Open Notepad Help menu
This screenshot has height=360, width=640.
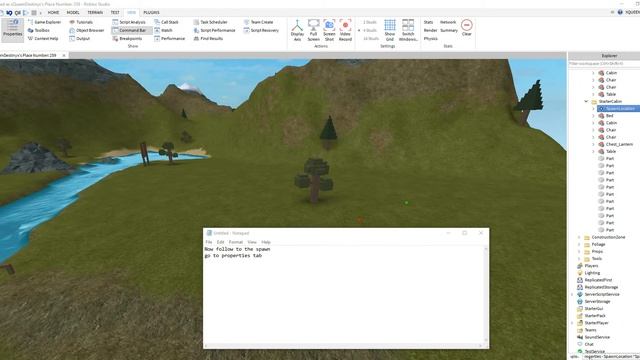coord(266,242)
